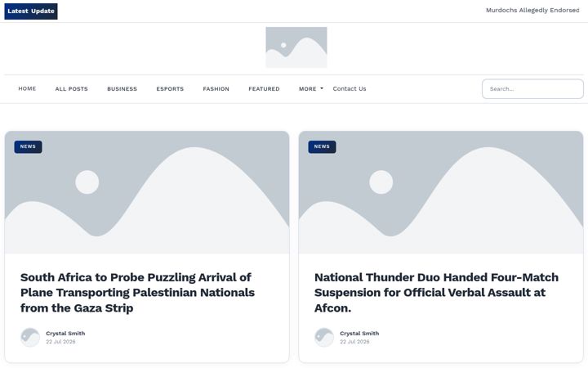Open South Africa Probe Plane article headline
Image resolution: width=588 pixels, height=368 pixels.
[138, 293]
